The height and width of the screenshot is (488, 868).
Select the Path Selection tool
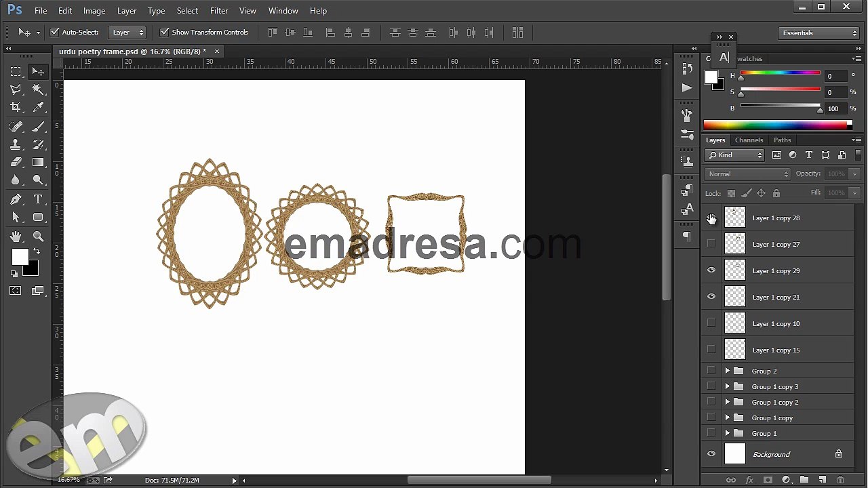(16, 217)
